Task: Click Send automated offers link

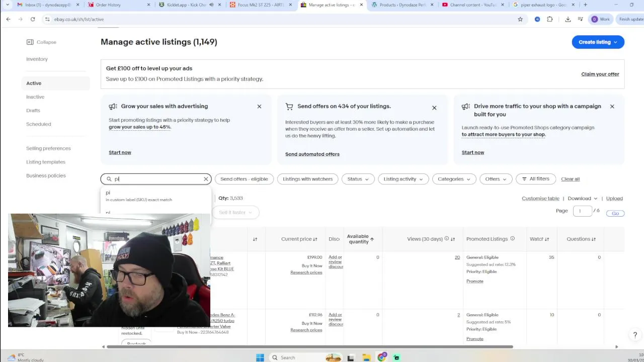Action: point(312,154)
